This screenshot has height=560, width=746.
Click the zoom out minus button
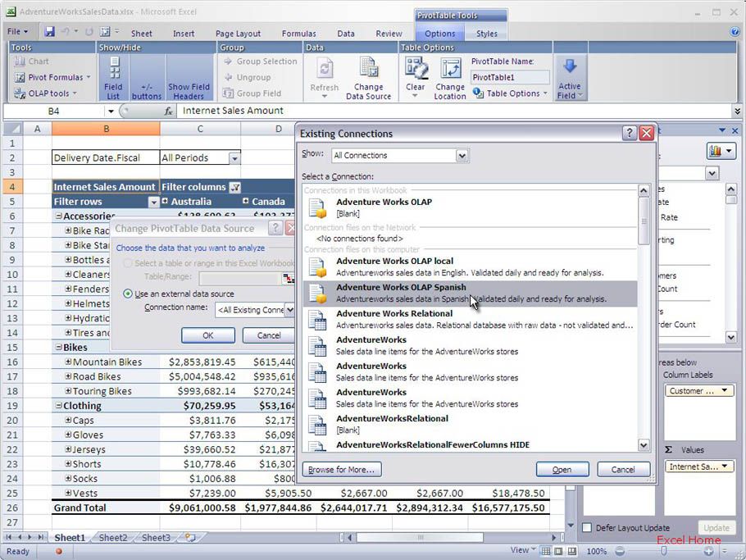click(620, 551)
